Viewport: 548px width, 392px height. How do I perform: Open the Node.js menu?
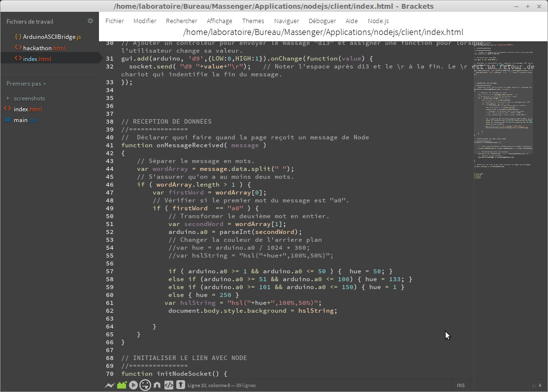coord(378,21)
